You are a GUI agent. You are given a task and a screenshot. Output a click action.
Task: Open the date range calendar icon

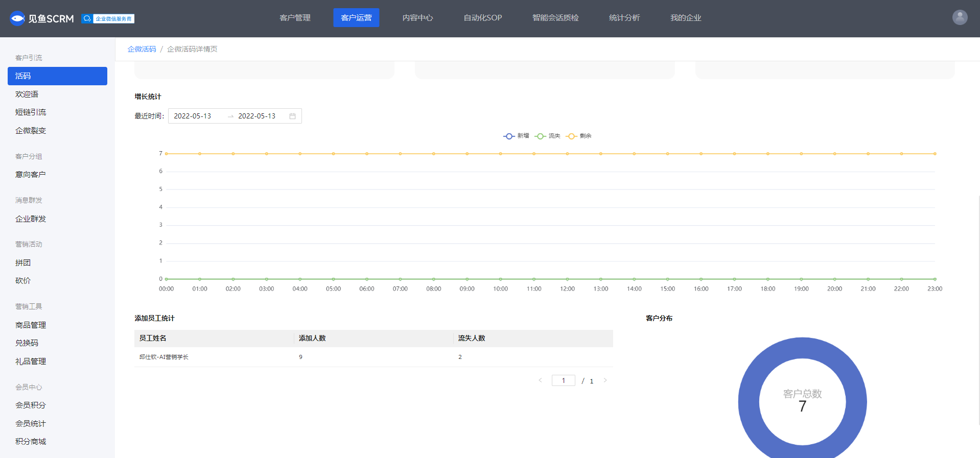(x=292, y=116)
